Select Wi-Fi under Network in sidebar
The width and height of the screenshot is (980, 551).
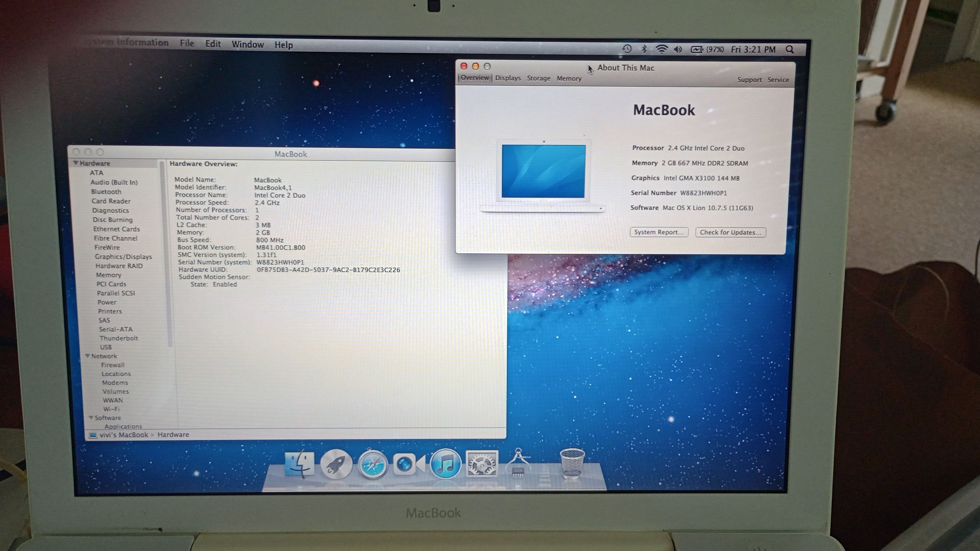click(x=111, y=409)
